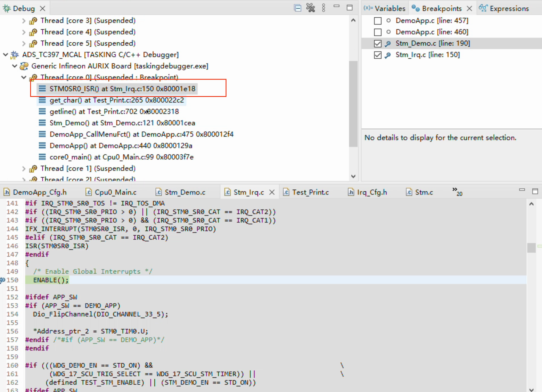Click the Remove All Terminated Launches icon
Screen dimensions: 542x392
(311, 8)
